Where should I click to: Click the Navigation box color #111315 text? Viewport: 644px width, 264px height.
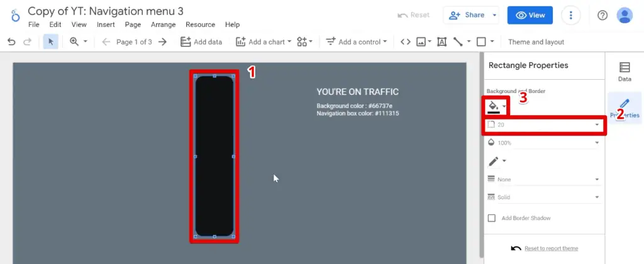358,113
